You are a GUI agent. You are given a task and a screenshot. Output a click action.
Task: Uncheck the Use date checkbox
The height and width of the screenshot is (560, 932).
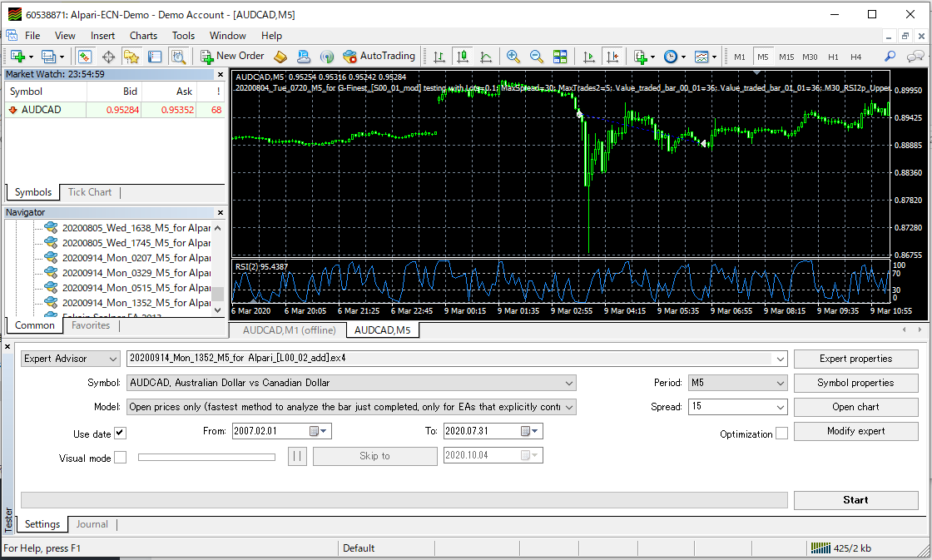(120, 434)
